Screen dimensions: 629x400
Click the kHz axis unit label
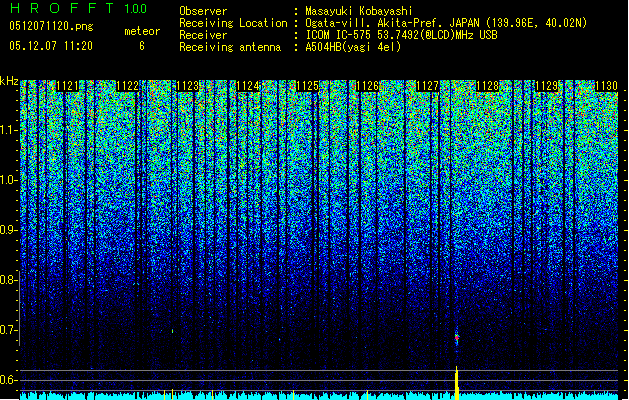click(x=9, y=81)
